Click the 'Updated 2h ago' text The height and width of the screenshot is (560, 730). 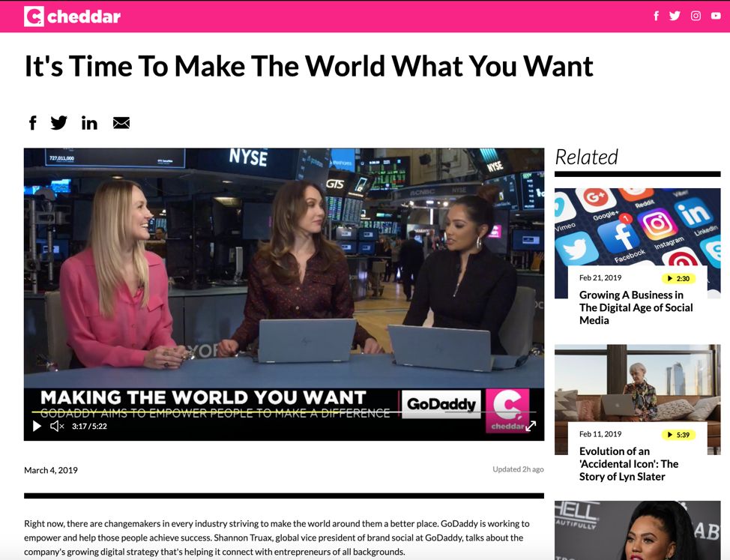tap(518, 469)
